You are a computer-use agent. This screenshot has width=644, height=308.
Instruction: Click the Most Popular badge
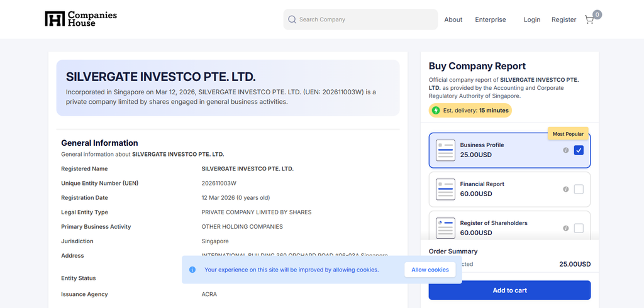pyautogui.click(x=568, y=134)
